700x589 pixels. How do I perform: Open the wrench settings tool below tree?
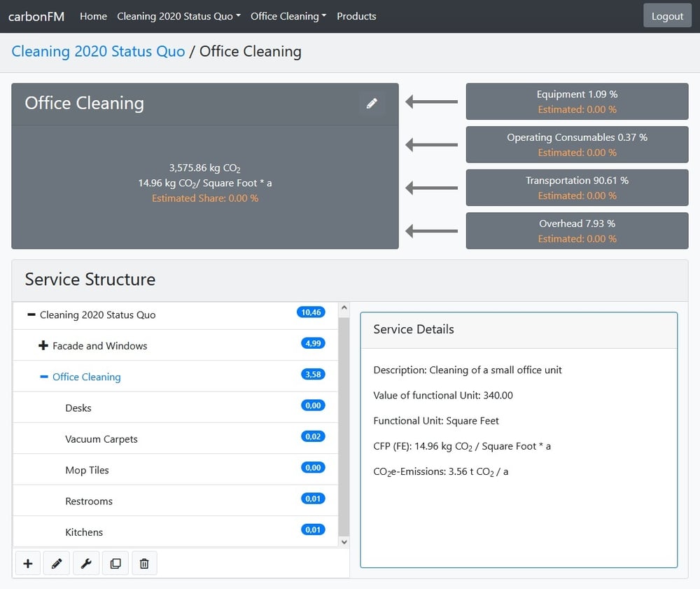tap(86, 563)
